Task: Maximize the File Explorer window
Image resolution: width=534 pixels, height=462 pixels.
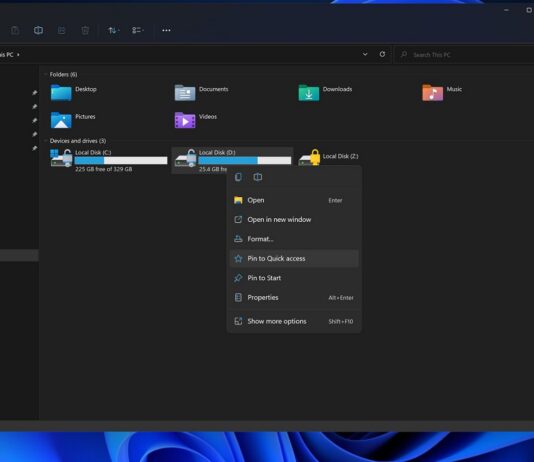Action: (529, 10)
